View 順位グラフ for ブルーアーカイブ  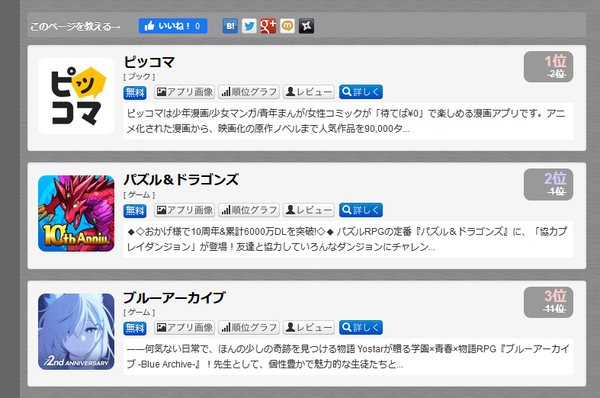249,328
